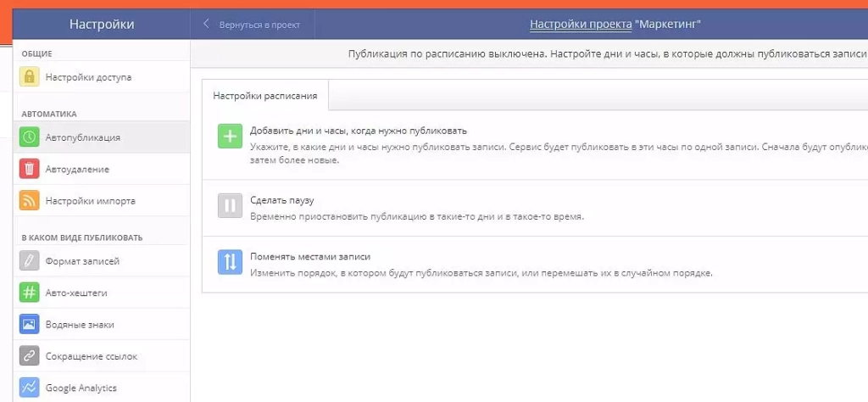The image size is (868, 402).
Task: Click the АВТОМАТИКА section label
Action: pos(48,114)
